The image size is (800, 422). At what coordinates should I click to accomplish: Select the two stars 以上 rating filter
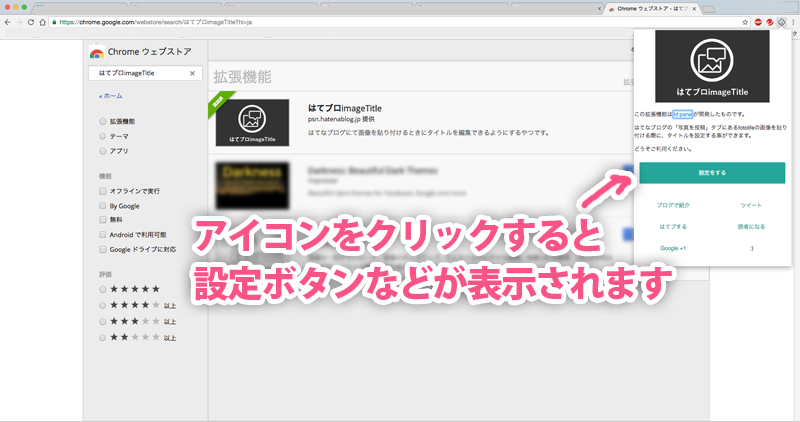click(x=103, y=338)
